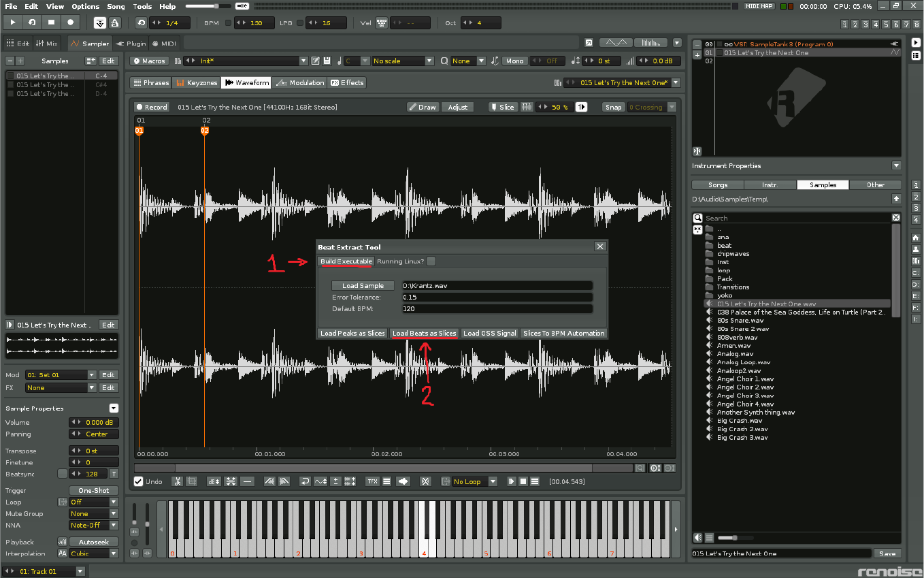Click the scissors cut icon below waveform
Screen dimensions: 924x578
[x=177, y=481]
